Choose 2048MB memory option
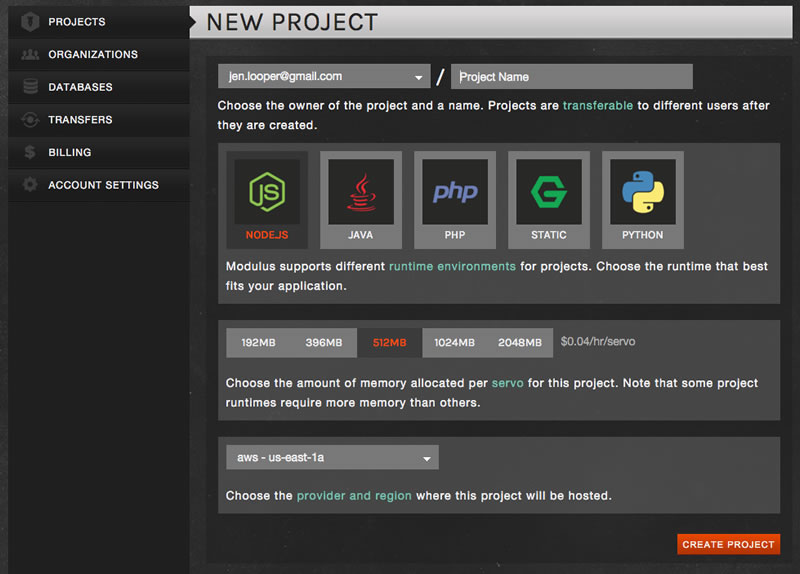 520,343
